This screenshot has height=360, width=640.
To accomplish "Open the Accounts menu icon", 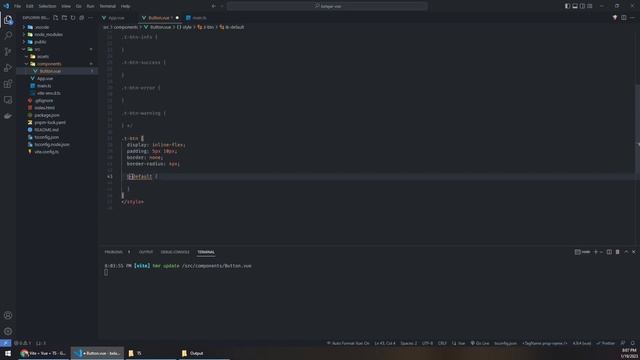I will point(8,315).
